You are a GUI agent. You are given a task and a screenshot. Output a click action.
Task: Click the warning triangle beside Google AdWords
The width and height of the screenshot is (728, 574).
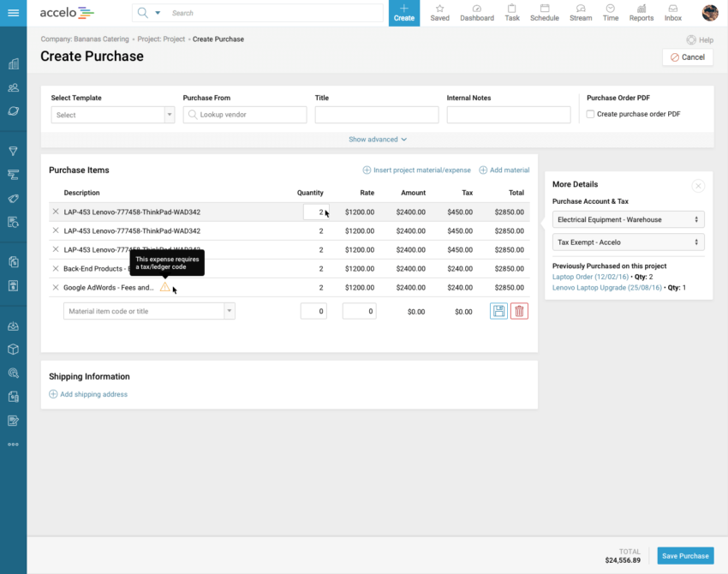[x=164, y=288]
